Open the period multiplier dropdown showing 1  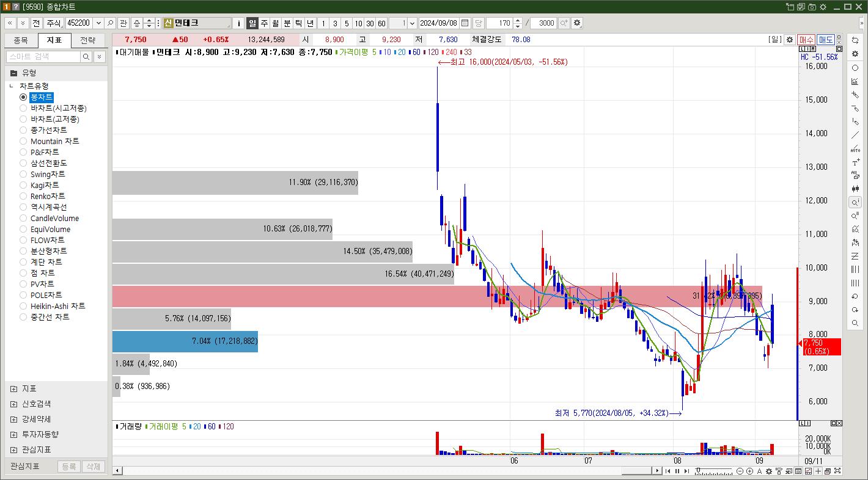[x=412, y=23]
